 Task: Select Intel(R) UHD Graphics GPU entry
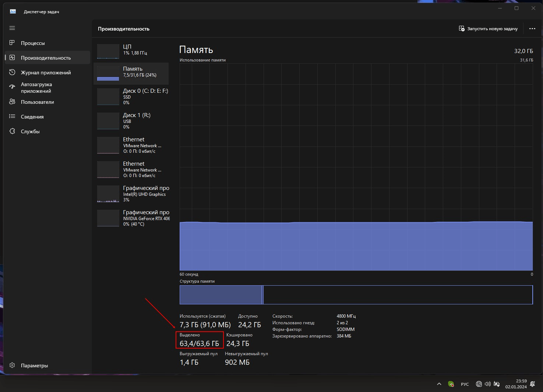[131, 194]
